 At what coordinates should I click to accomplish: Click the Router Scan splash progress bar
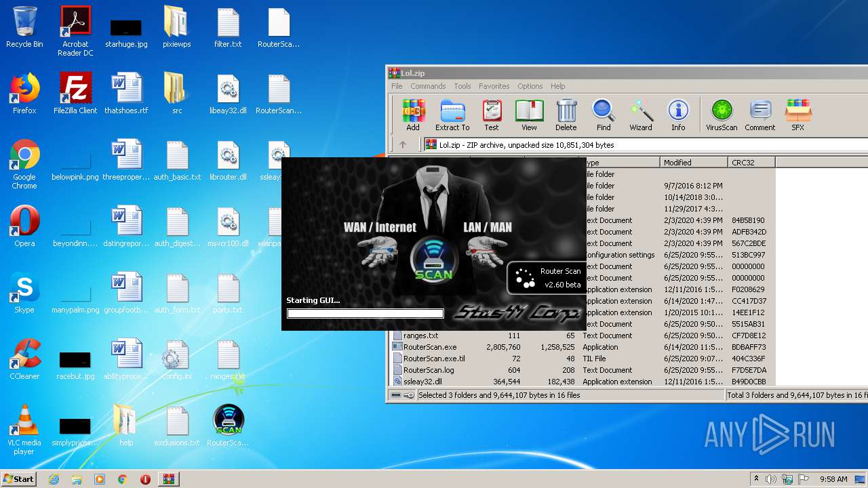[x=366, y=313]
